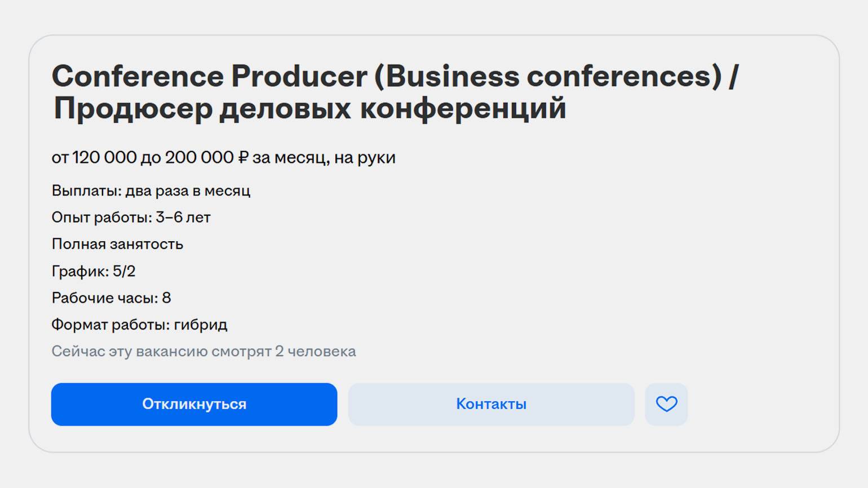868x488 pixels.
Task: Click the Полная занятость text
Action: [x=117, y=244]
